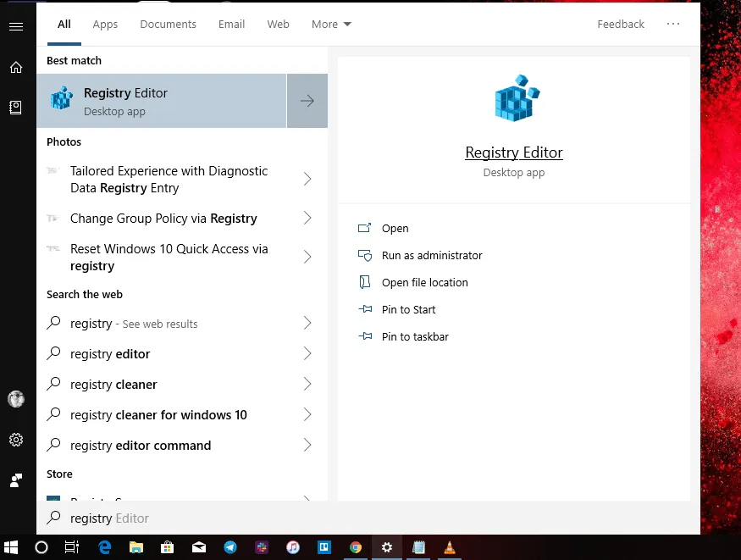The height and width of the screenshot is (560, 741).
Task: Select the All tab
Action: pyautogui.click(x=64, y=24)
